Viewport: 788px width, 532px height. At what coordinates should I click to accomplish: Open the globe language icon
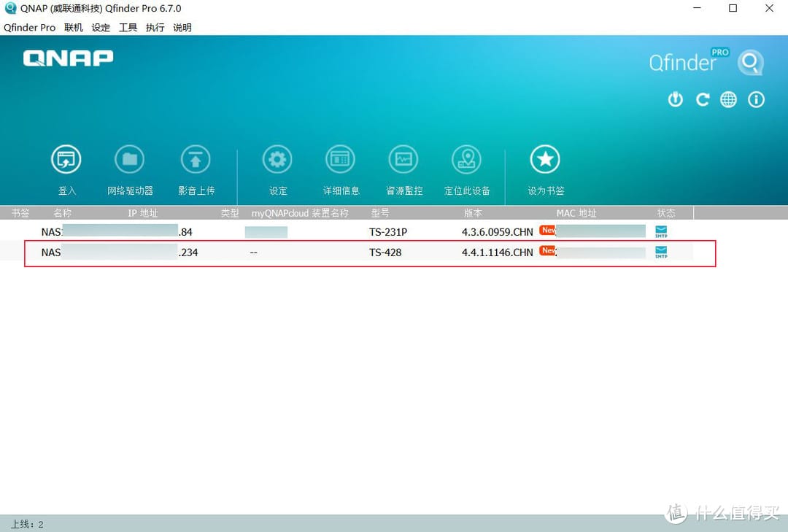728,99
